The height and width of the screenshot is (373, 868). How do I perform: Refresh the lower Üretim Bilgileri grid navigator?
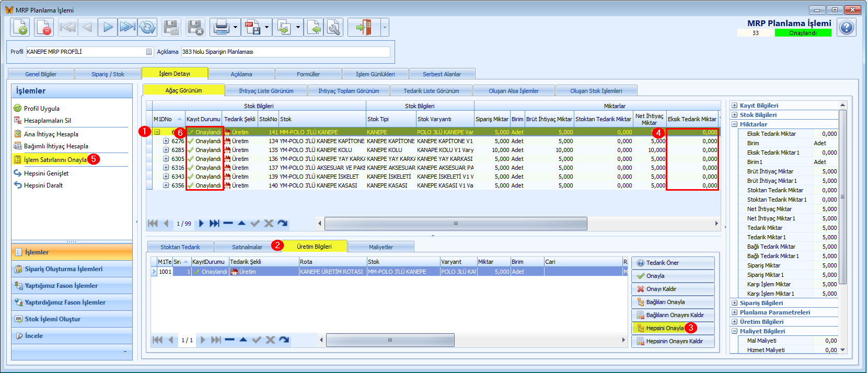coord(284,340)
